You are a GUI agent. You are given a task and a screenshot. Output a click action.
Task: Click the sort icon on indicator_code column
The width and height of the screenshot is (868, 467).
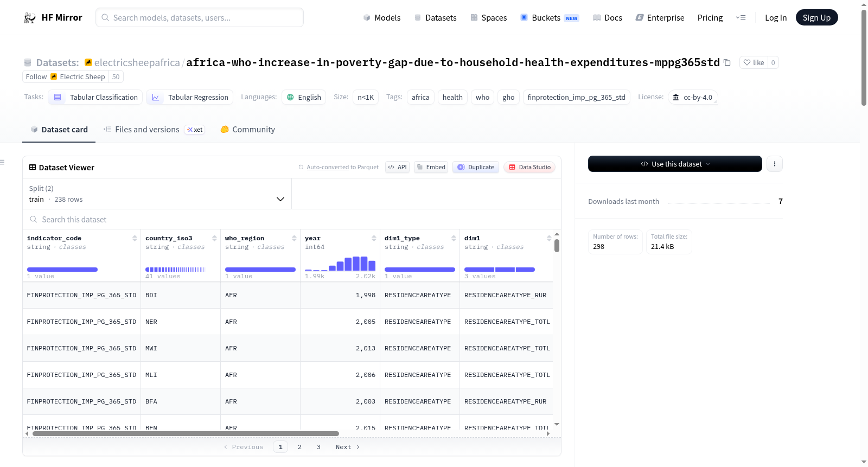(135, 238)
